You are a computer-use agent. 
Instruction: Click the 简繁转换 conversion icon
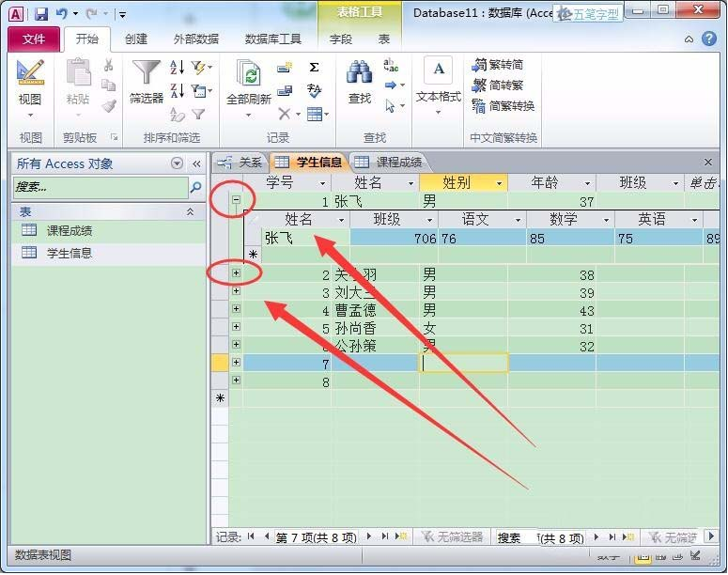coord(481,106)
